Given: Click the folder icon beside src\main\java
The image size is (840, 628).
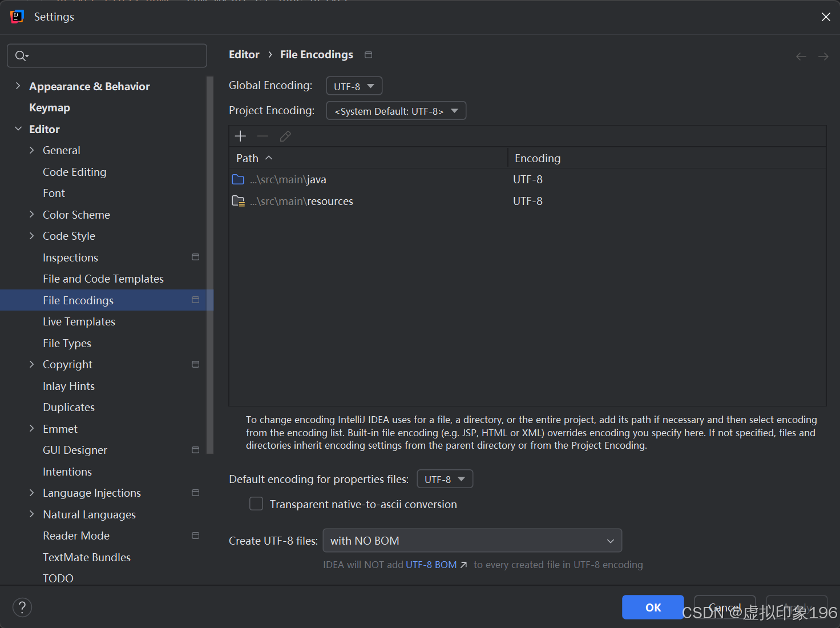Looking at the screenshot, I should 238,179.
